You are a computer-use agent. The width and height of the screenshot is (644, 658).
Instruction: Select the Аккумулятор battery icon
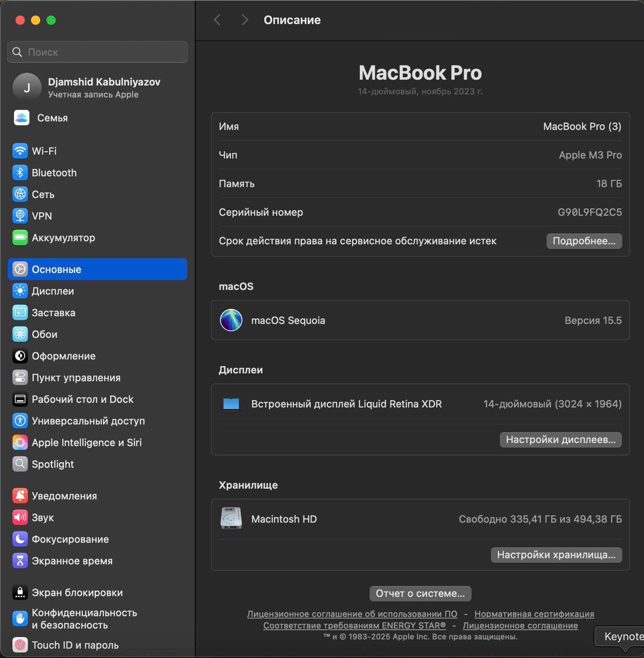pyautogui.click(x=20, y=237)
